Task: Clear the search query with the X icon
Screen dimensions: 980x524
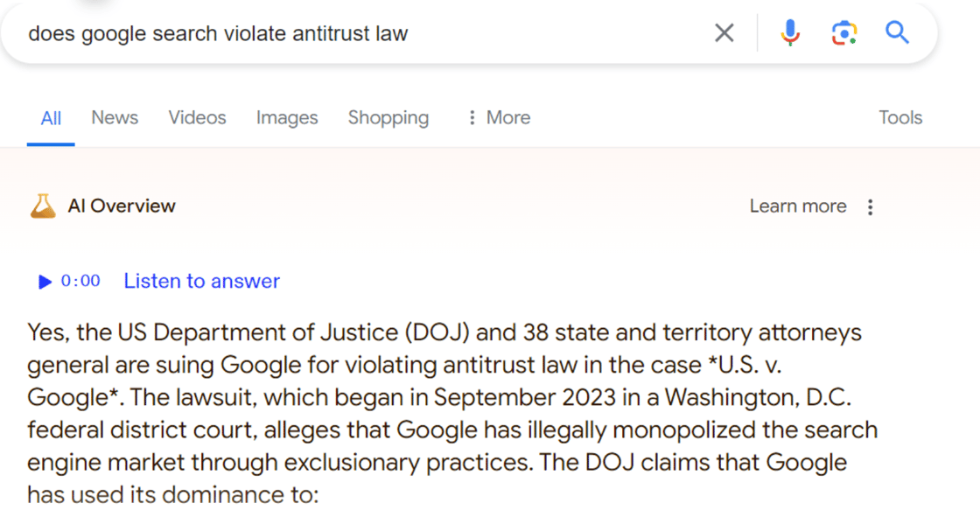Action: 724,33
